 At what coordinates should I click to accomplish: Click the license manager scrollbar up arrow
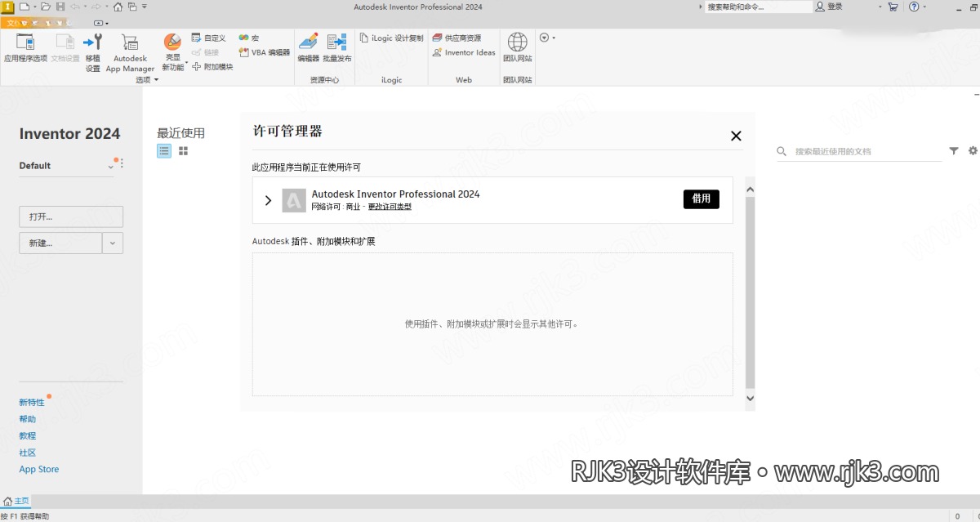(751, 190)
